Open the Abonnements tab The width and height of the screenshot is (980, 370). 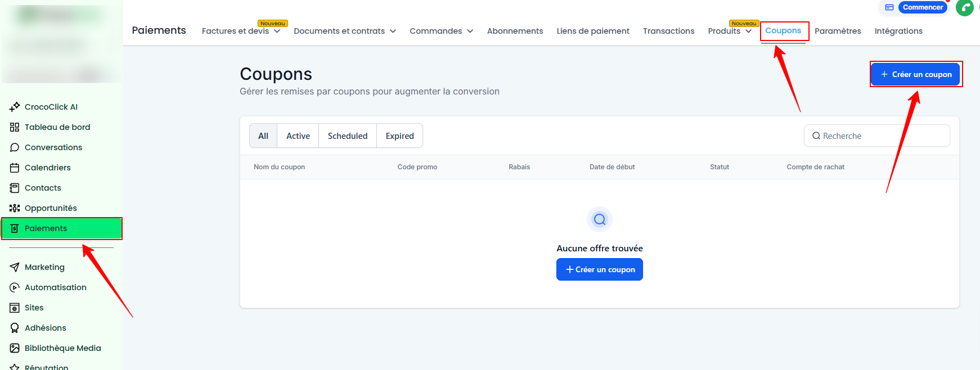pos(515,31)
